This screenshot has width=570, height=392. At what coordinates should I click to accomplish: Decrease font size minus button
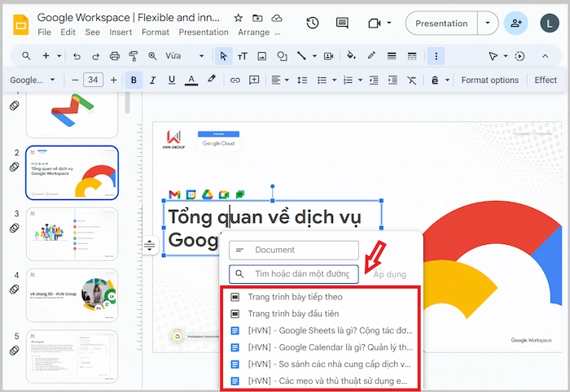pos(75,81)
